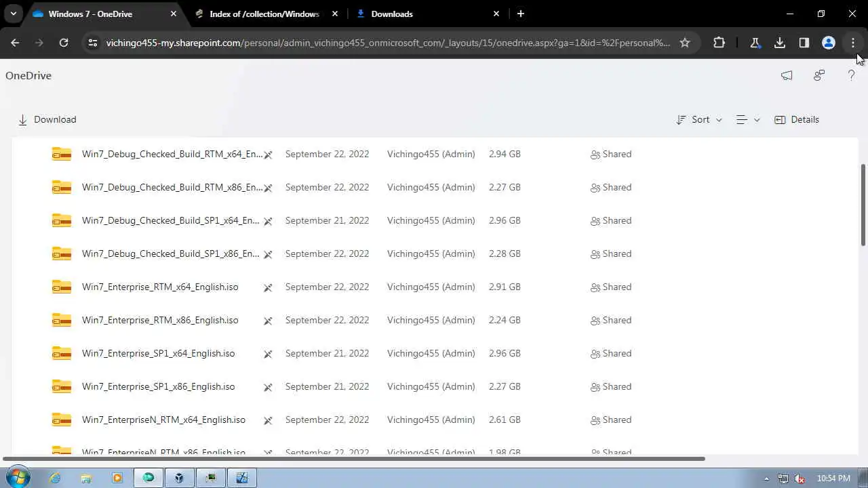Open OneDrive feedback megaphone icon
Viewport: 868px width, 488px height.
[x=787, y=75]
